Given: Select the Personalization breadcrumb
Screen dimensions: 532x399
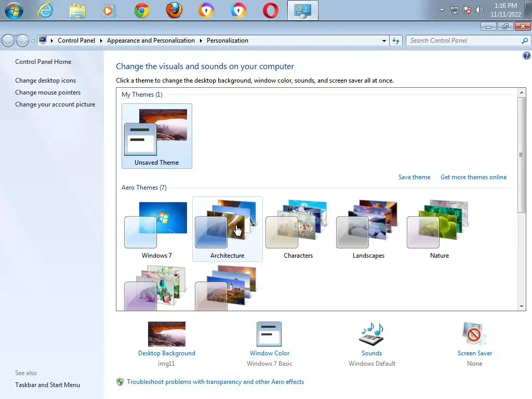Looking at the screenshot, I should (228, 41).
